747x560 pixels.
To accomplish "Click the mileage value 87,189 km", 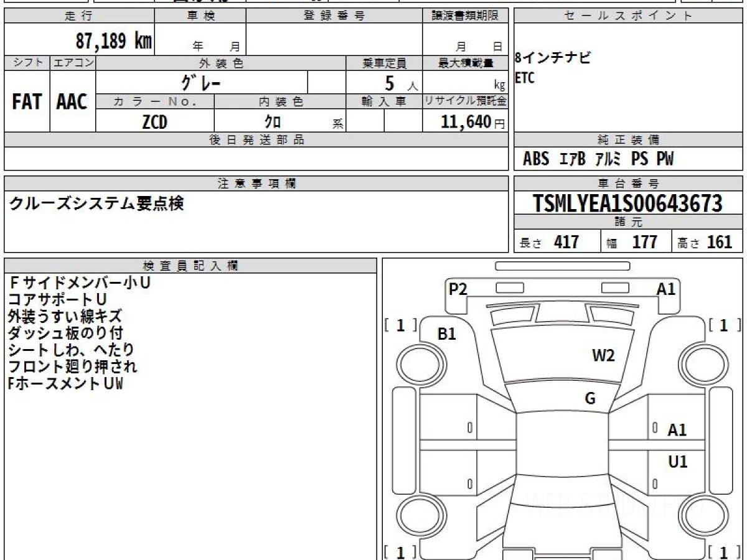I will click(113, 41).
